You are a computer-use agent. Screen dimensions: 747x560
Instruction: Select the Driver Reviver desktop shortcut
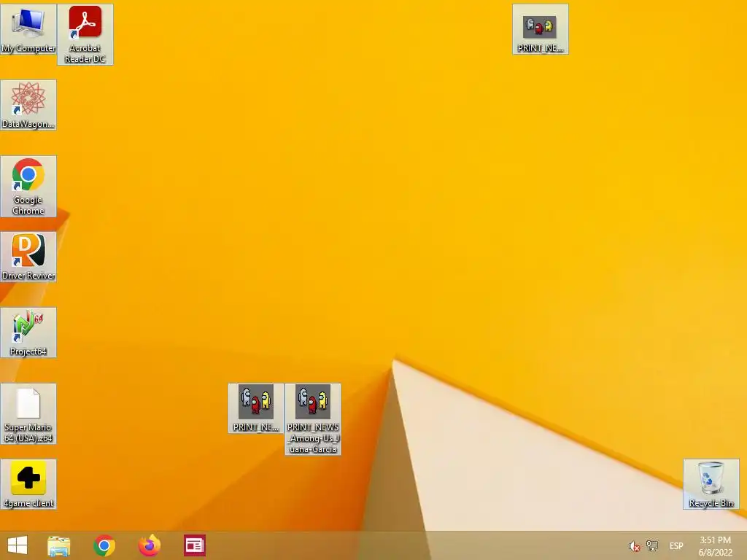28,257
